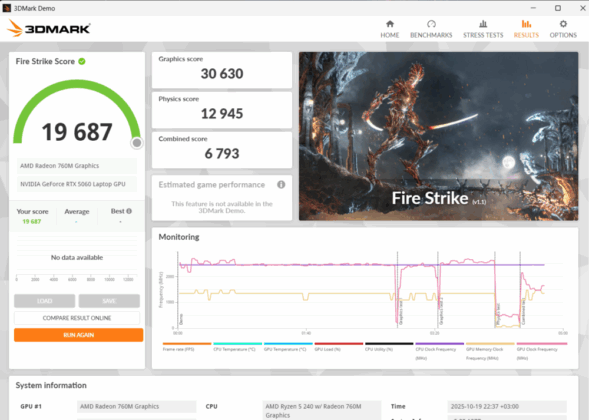Click the Physics score value 12 945
Viewport: 589px width, 420px height.
(222, 113)
